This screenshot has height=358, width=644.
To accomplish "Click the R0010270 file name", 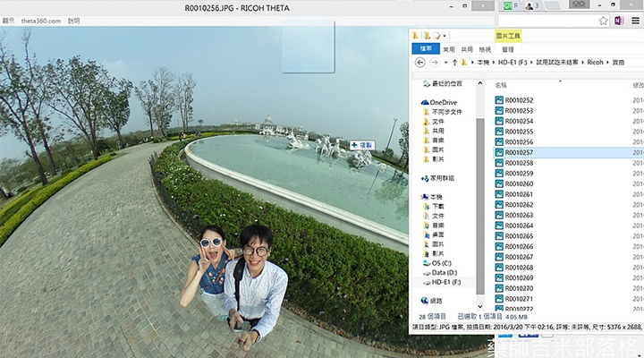I will pos(519,288).
